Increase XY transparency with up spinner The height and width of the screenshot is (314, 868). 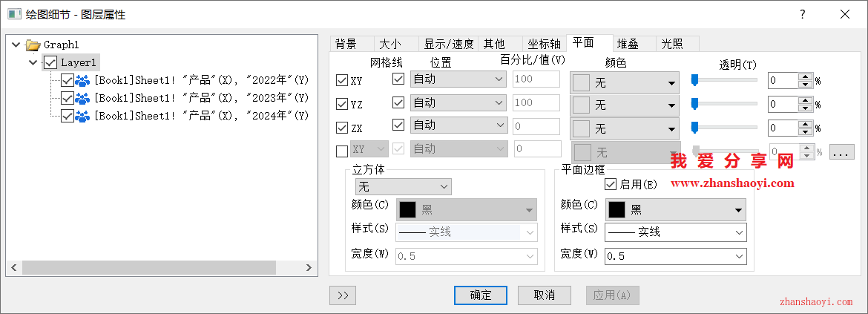tap(805, 77)
